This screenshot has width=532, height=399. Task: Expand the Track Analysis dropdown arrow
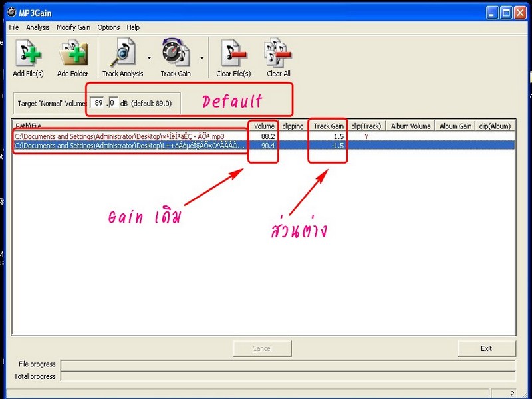[149, 58]
